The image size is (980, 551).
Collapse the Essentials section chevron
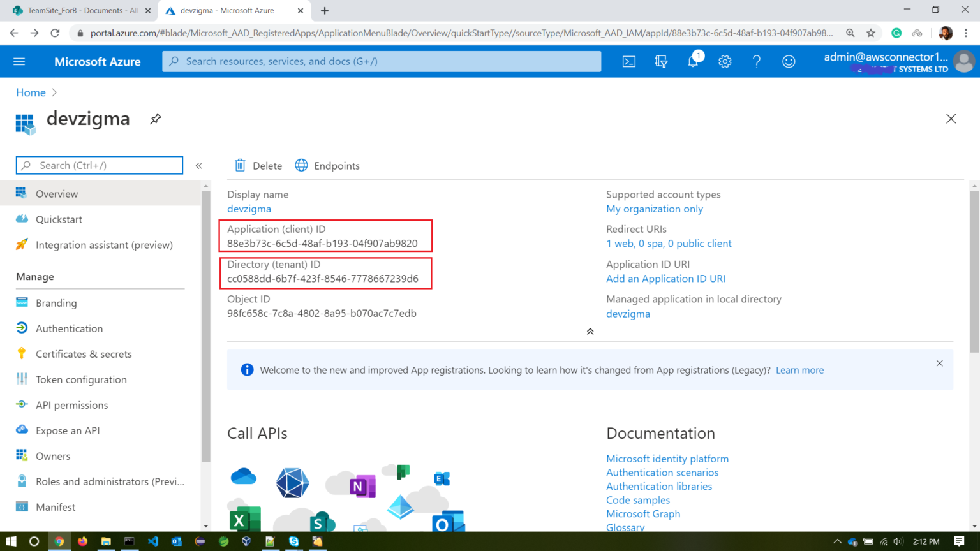[590, 332]
